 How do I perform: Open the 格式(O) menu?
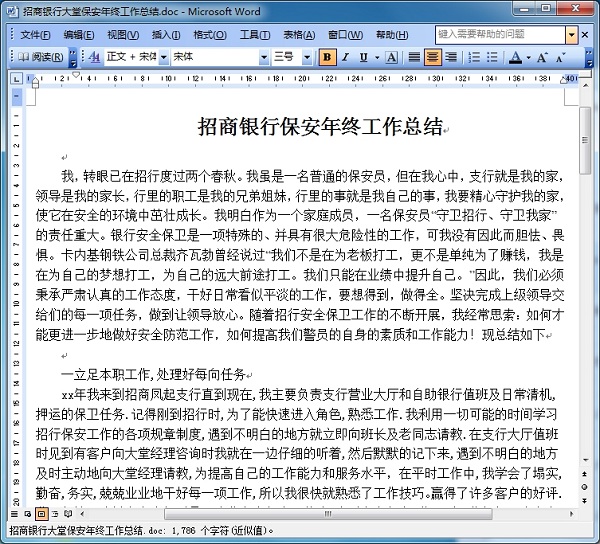click(x=210, y=35)
